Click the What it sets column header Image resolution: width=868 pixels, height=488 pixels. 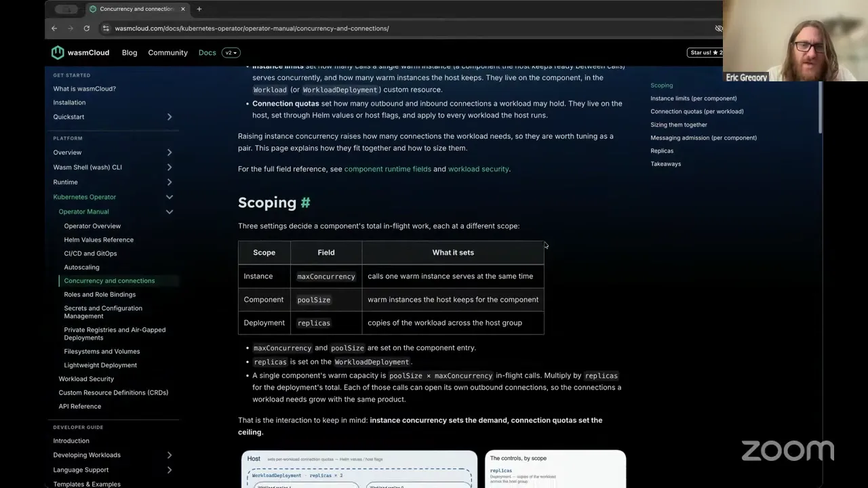(x=453, y=252)
